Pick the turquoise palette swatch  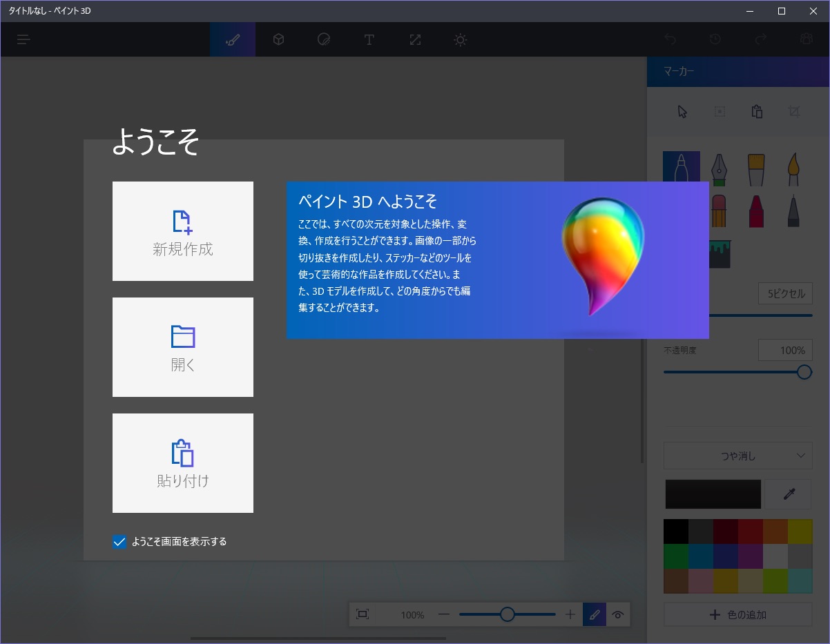pyautogui.click(x=800, y=581)
